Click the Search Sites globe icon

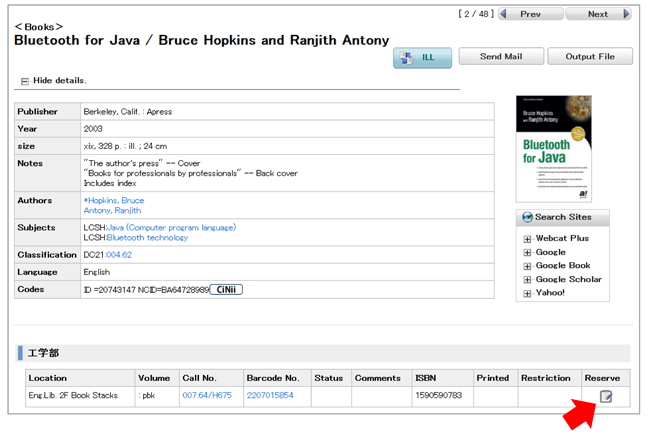tap(527, 217)
